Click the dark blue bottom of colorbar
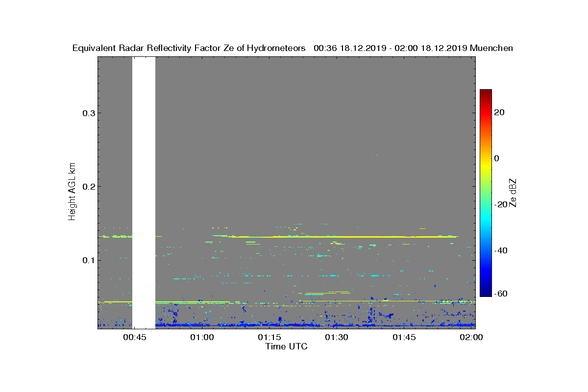588x392 pixels. [486, 293]
